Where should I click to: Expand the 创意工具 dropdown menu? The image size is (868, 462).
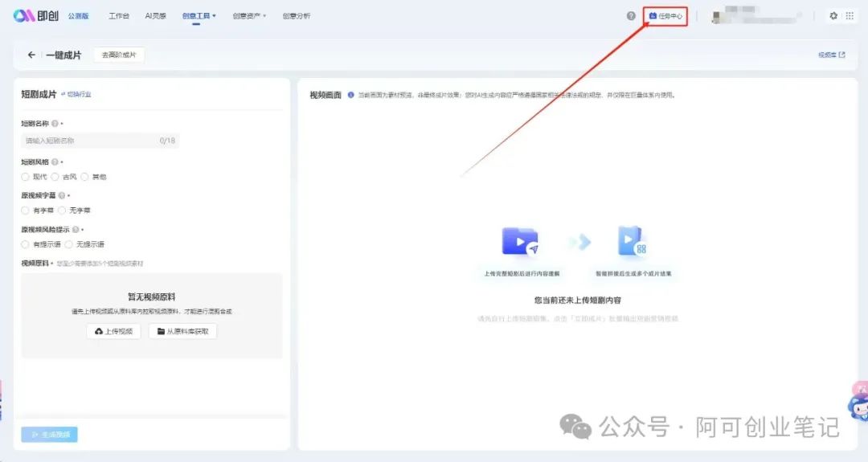pyautogui.click(x=199, y=16)
